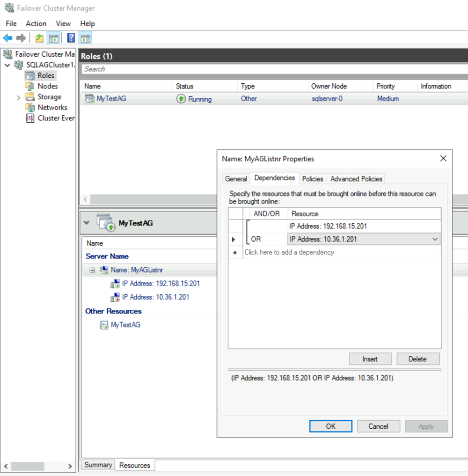Toggle the Show/Hide Console Tree icon
The image size is (468, 476).
pyautogui.click(x=54, y=38)
